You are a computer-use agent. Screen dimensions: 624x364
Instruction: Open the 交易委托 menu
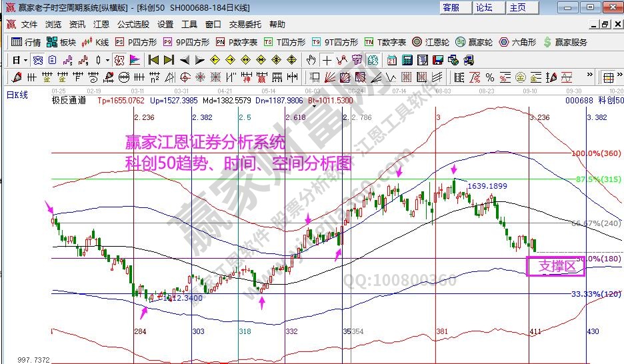245,24
